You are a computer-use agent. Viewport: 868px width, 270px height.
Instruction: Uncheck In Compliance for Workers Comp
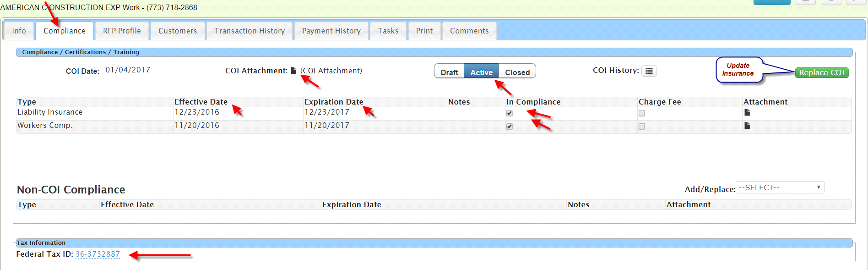pos(510,127)
